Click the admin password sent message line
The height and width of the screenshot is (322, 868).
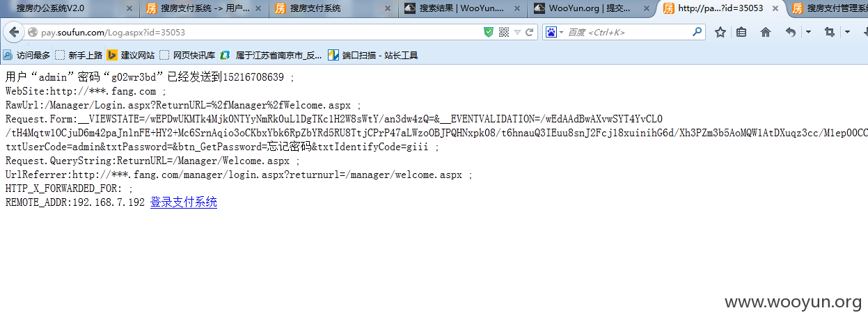(150, 77)
